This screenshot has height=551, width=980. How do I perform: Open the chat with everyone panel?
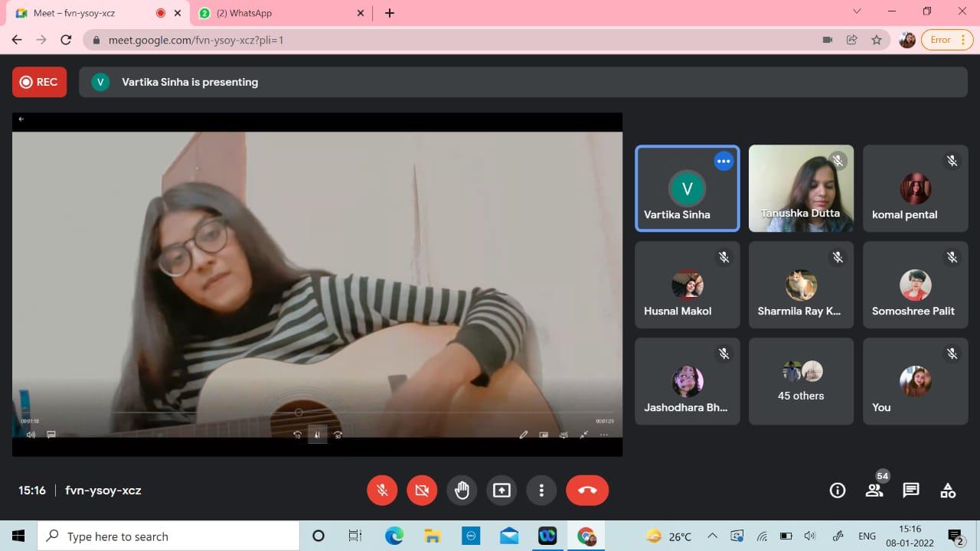click(x=910, y=491)
